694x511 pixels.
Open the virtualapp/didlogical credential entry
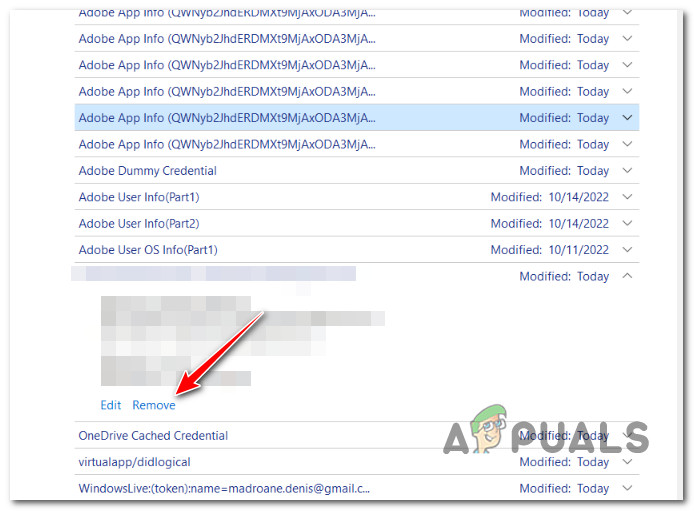[135, 462]
